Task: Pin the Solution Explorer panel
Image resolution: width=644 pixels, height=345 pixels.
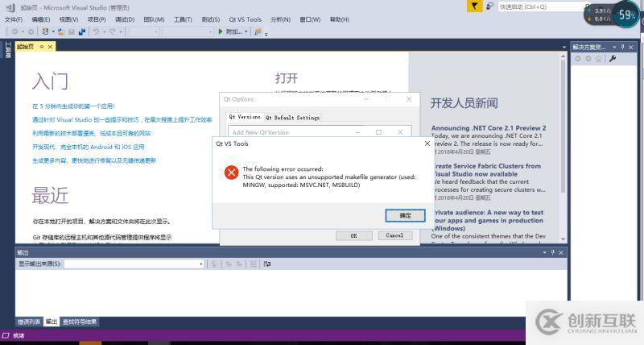Action: tap(622, 47)
